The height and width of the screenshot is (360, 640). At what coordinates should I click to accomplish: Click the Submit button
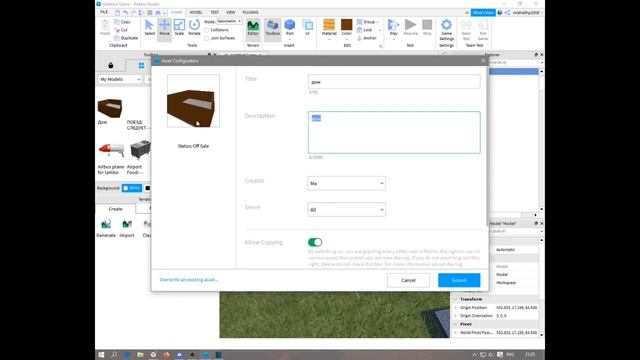point(459,280)
